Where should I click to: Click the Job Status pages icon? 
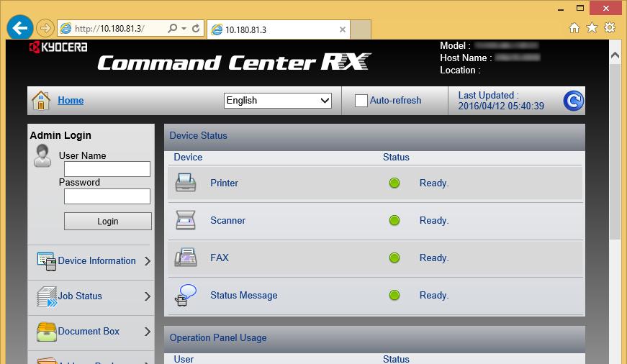coord(47,296)
